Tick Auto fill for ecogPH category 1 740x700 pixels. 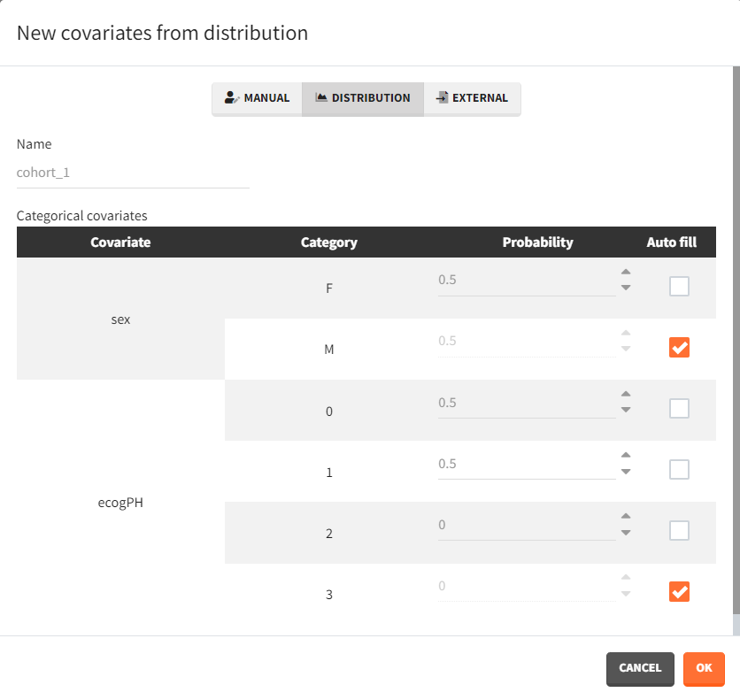(679, 470)
